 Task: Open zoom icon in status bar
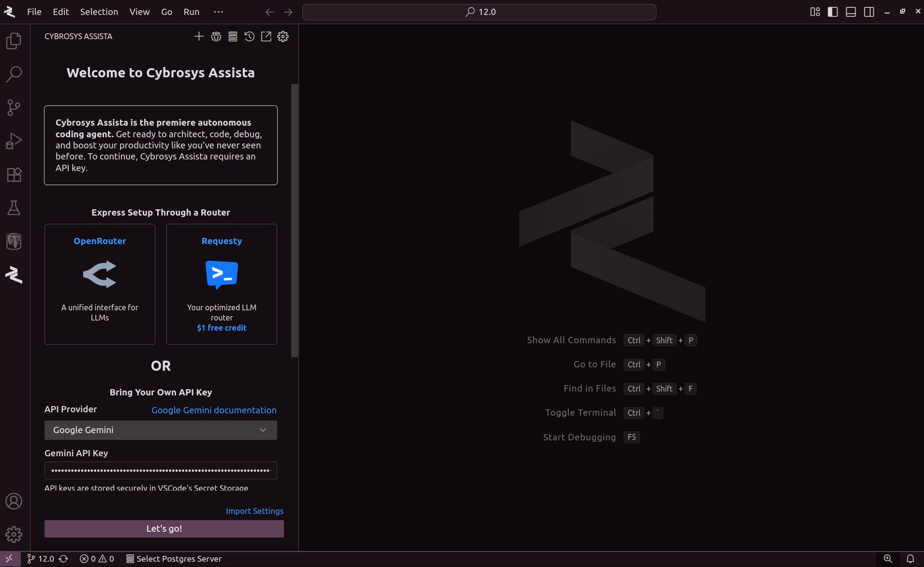pos(888,559)
